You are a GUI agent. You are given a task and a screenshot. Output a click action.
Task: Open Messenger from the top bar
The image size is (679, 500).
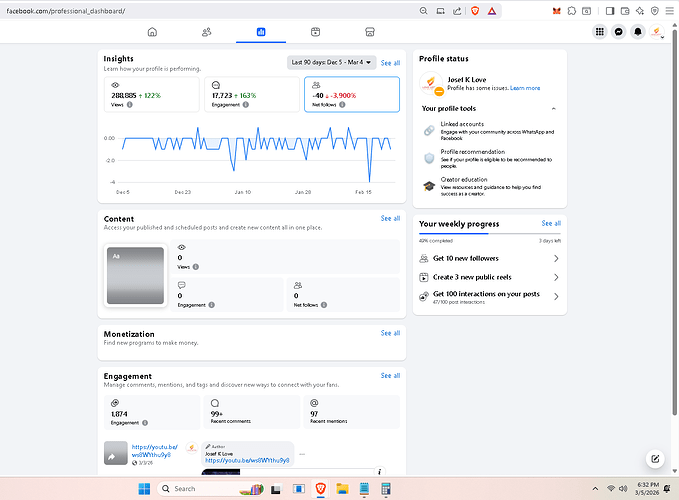point(620,32)
